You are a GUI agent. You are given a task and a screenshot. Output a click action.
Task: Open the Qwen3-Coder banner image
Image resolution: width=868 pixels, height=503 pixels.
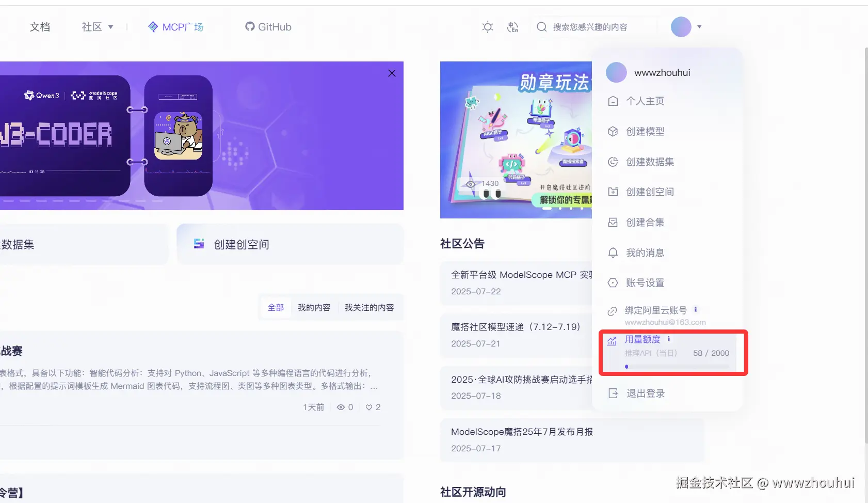click(202, 136)
